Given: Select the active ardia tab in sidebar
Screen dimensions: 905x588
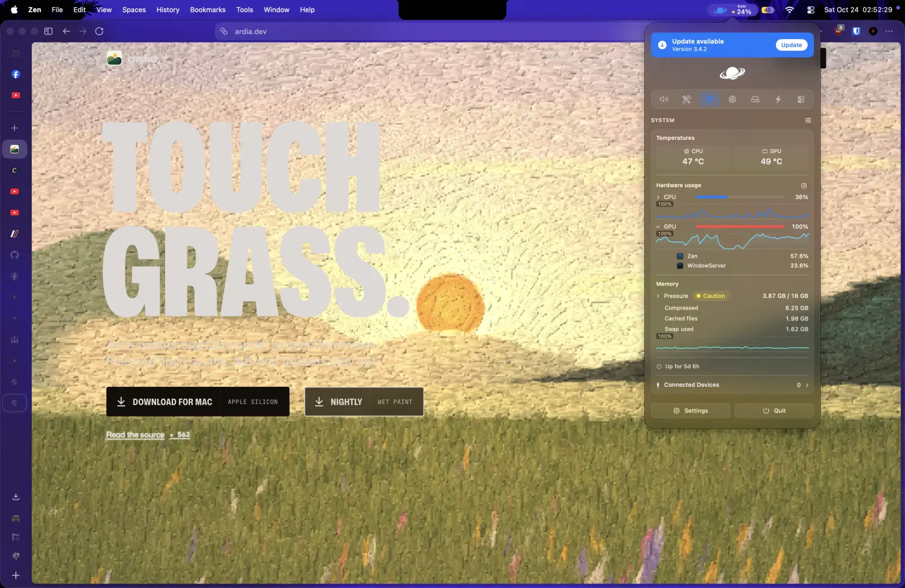Looking at the screenshot, I should point(15,149).
